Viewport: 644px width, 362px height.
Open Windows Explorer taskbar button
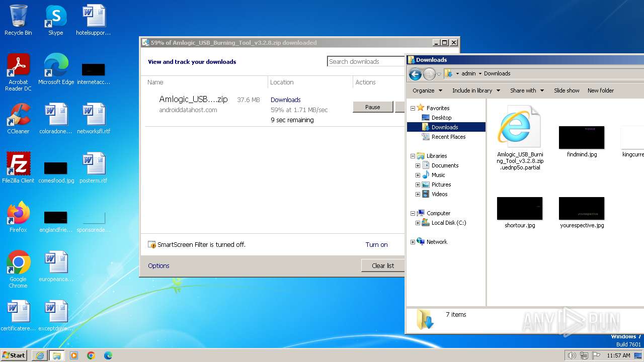click(56, 355)
